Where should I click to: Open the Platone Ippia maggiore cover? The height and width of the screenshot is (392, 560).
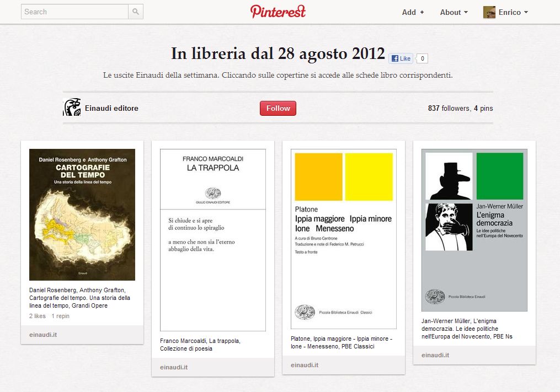(344, 239)
